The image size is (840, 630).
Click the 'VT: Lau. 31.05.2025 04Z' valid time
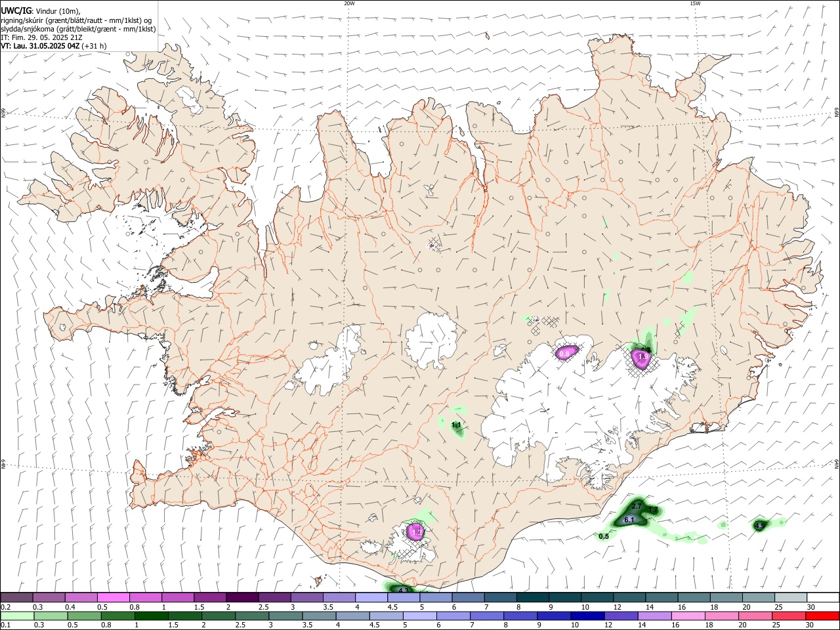pyautogui.click(x=41, y=46)
